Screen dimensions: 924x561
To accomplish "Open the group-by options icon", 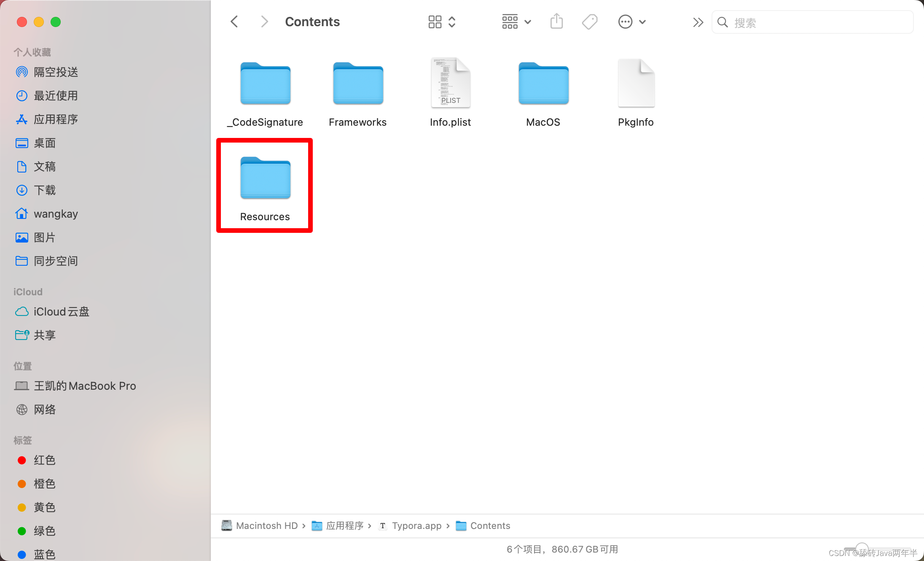I will (510, 22).
